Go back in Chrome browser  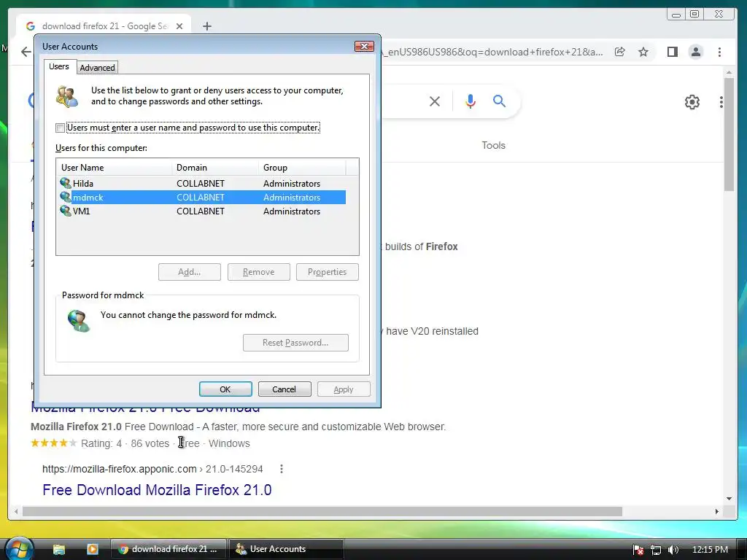[x=26, y=52]
